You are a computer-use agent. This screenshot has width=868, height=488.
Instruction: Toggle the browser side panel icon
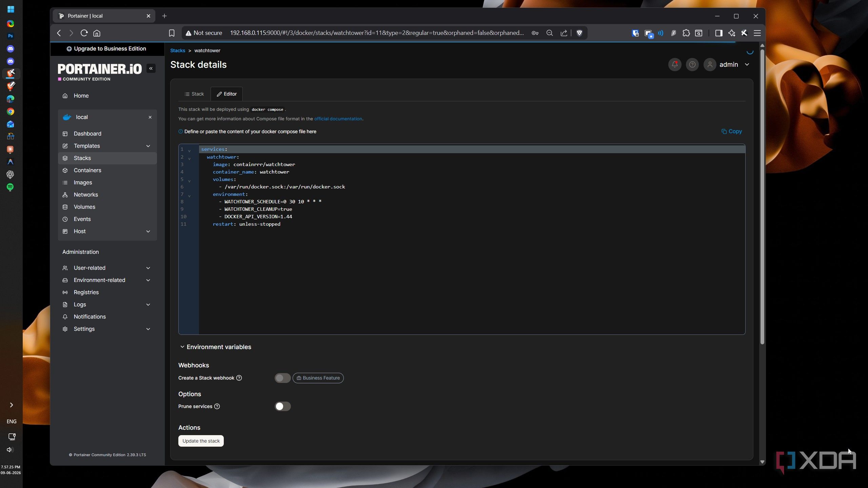(x=718, y=33)
